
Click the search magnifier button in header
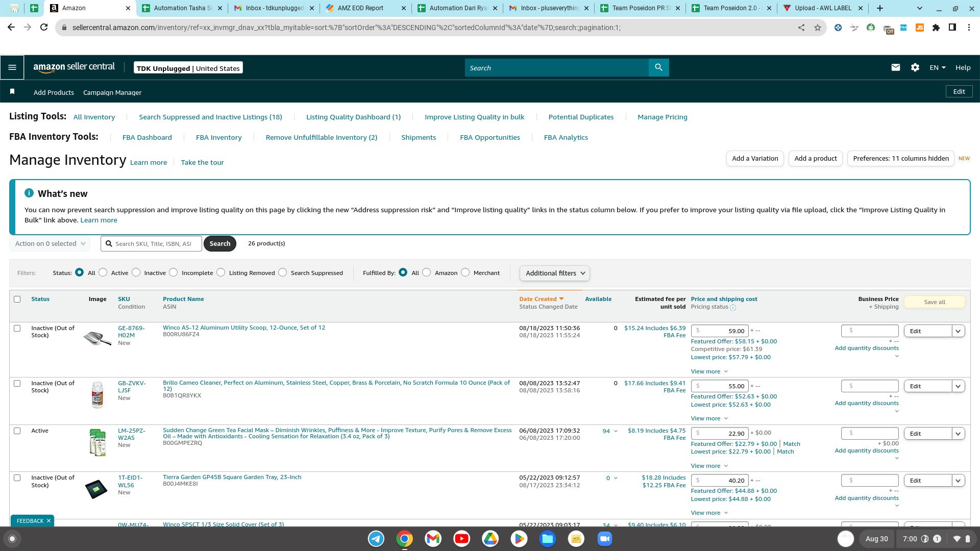tap(658, 67)
